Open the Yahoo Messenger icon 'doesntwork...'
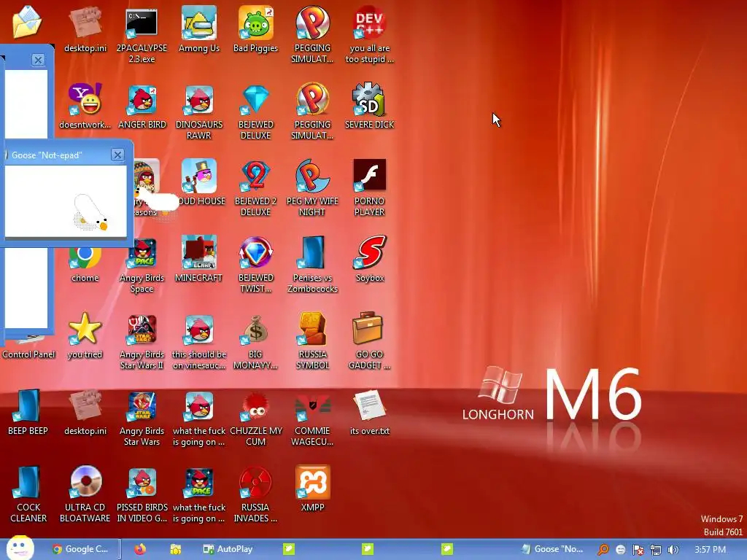The image size is (747, 560). [x=85, y=99]
